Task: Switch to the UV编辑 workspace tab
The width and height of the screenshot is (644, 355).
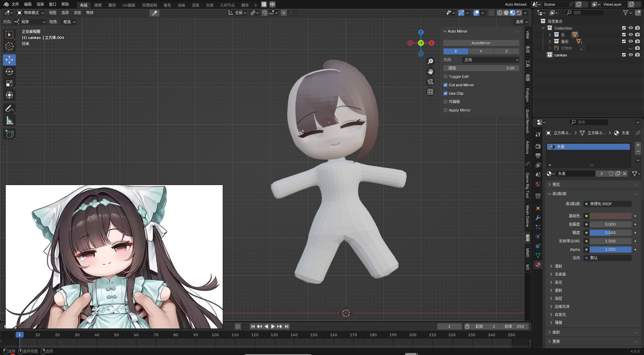Action: tap(128, 5)
